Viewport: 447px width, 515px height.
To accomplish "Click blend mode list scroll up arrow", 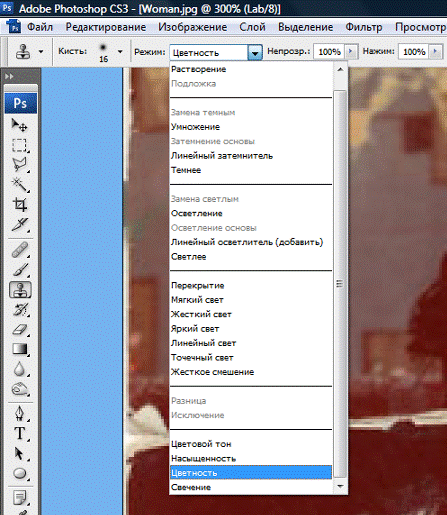I will coord(340,69).
